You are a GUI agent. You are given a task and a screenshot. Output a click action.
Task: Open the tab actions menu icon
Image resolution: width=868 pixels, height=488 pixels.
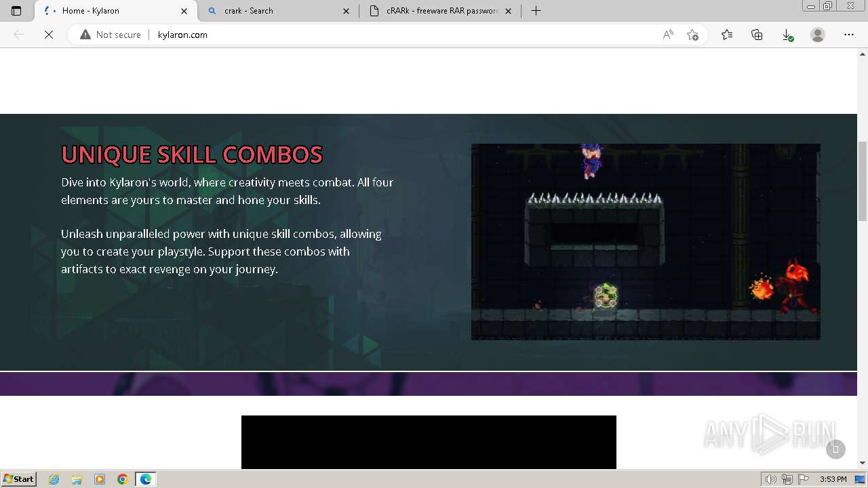pos(16,11)
